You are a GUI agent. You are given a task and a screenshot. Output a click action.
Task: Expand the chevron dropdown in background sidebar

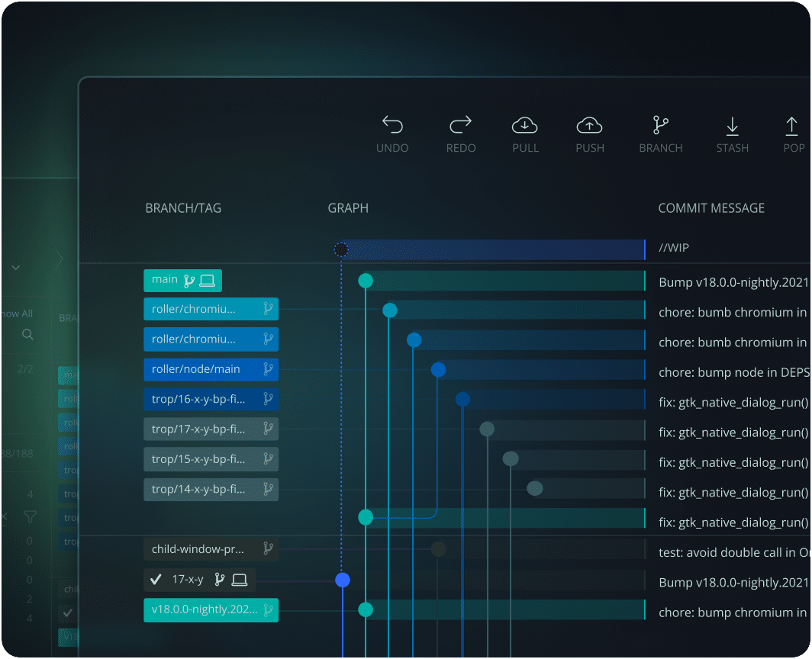[x=15, y=268]
